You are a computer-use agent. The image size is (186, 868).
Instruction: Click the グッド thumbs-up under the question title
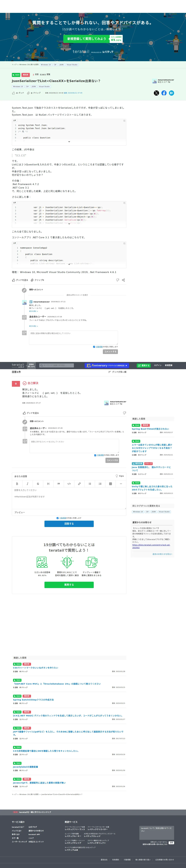pyautogui.click(x=13, y=93)
